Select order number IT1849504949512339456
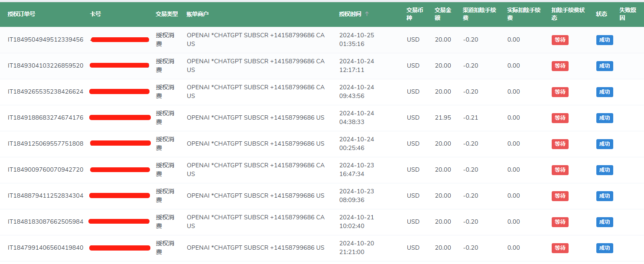The height and width of the screenshot is (264, 644). (x=46, y=39)
